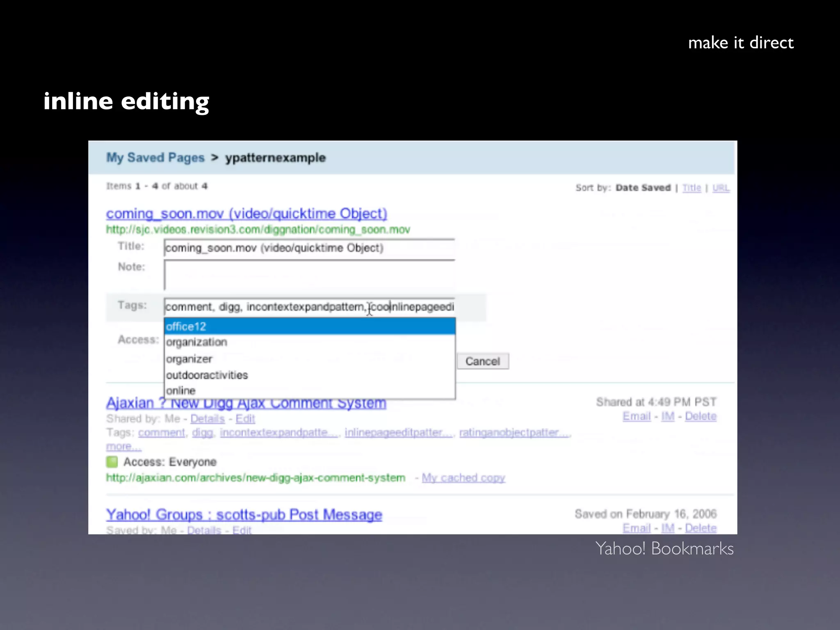Screen dimensions: 840x630
Task: Click the ypatternexample breadcrumb text
Action: (x=275, y=158)
